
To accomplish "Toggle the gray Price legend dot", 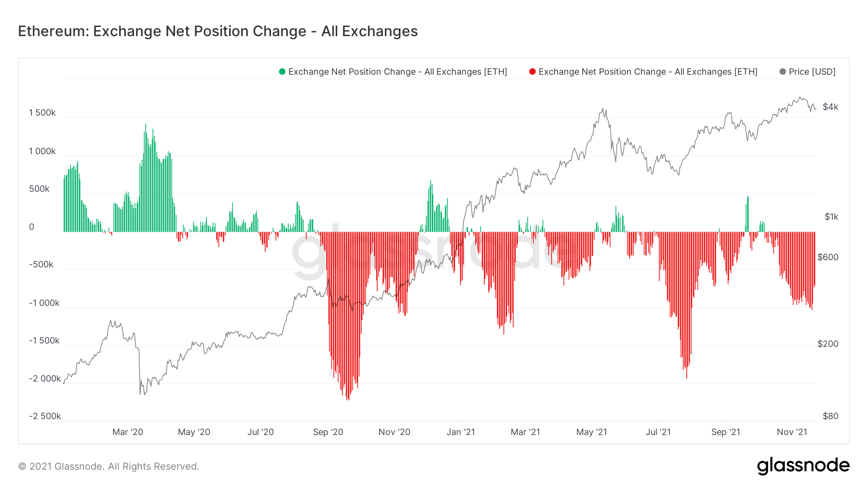I will click(x=783, y=72).
